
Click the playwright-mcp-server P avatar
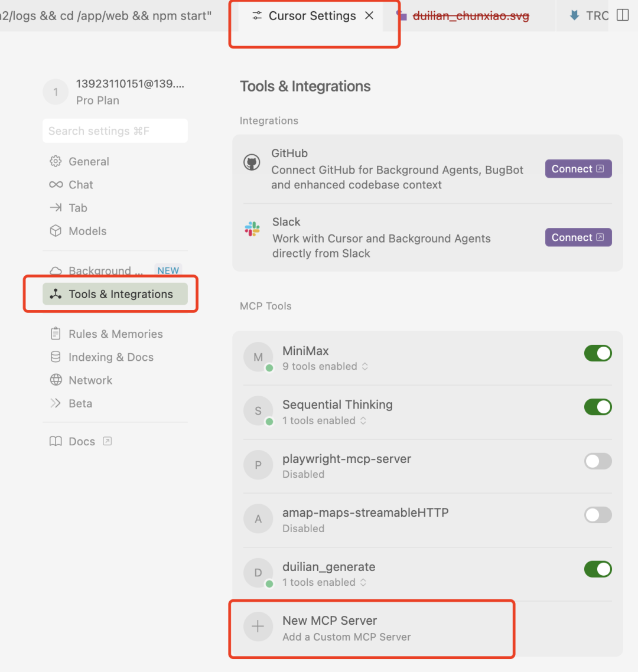[x=258, y=465]
